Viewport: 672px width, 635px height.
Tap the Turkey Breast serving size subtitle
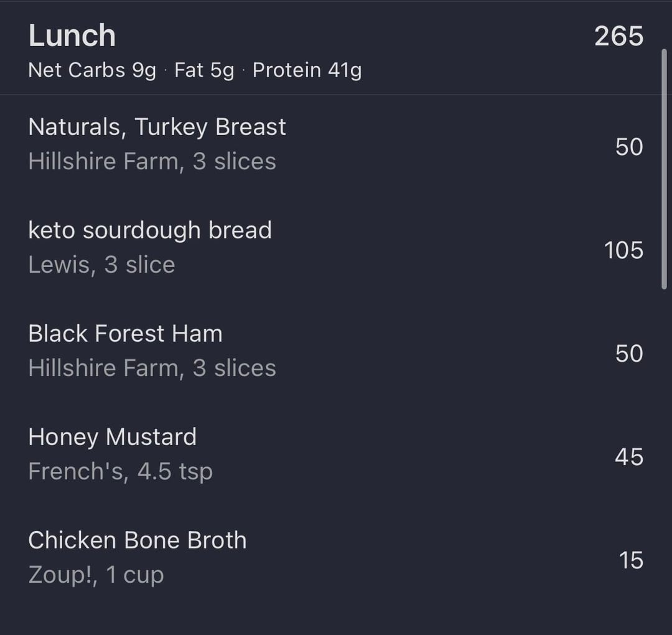coord(152,162)
